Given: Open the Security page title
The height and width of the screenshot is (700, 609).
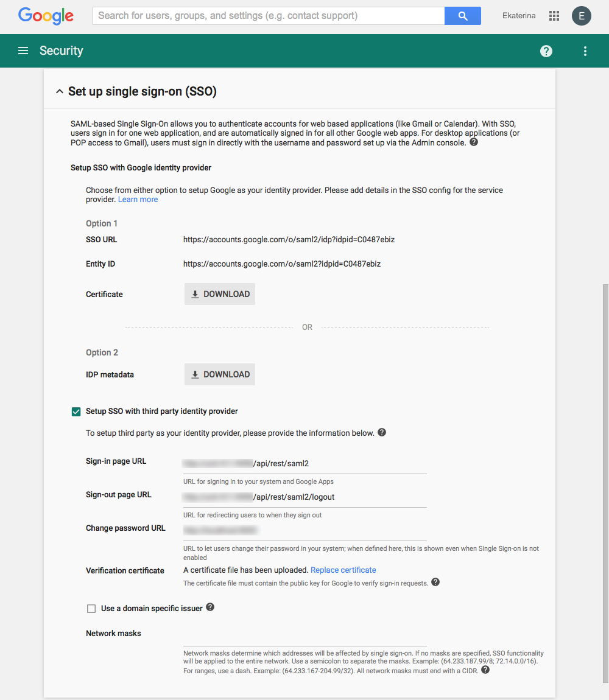Looking at the screenshot, I should 61,51.
